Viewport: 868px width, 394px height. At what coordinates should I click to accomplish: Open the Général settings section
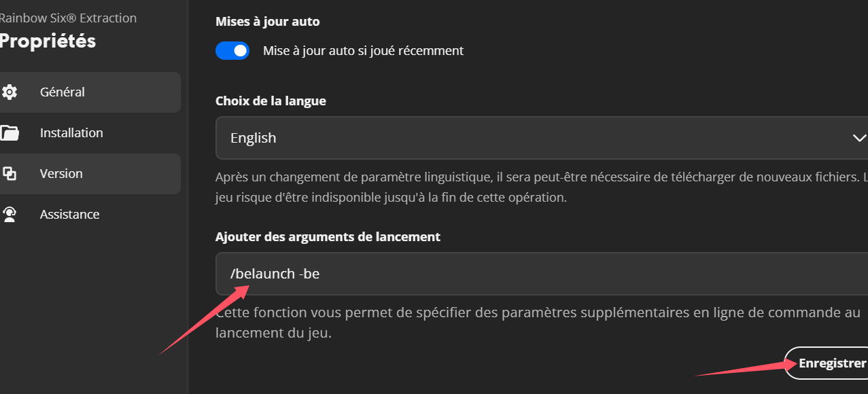[90, 92]
